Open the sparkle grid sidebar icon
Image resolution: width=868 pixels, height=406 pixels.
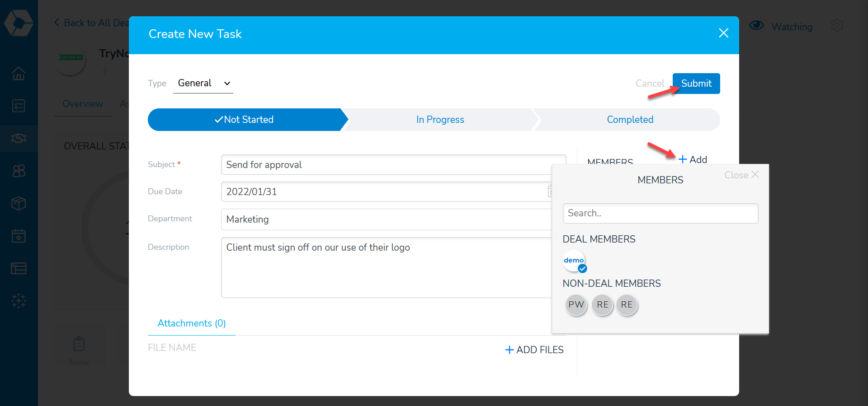(x=19, y=301)
